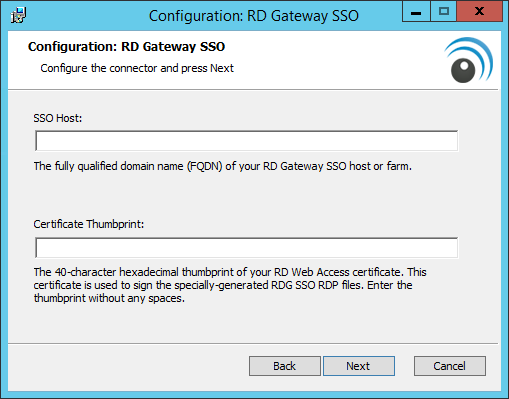Click the empty gray area between the fields
509x399 pixels.
click(247, 197)
